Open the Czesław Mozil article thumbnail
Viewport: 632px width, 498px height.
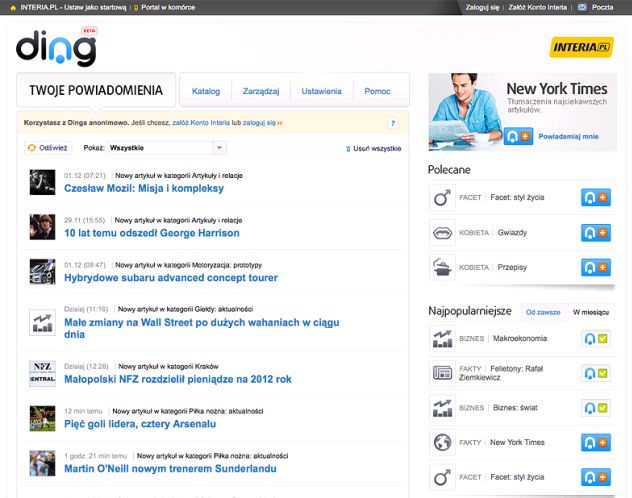coord(42,182)
